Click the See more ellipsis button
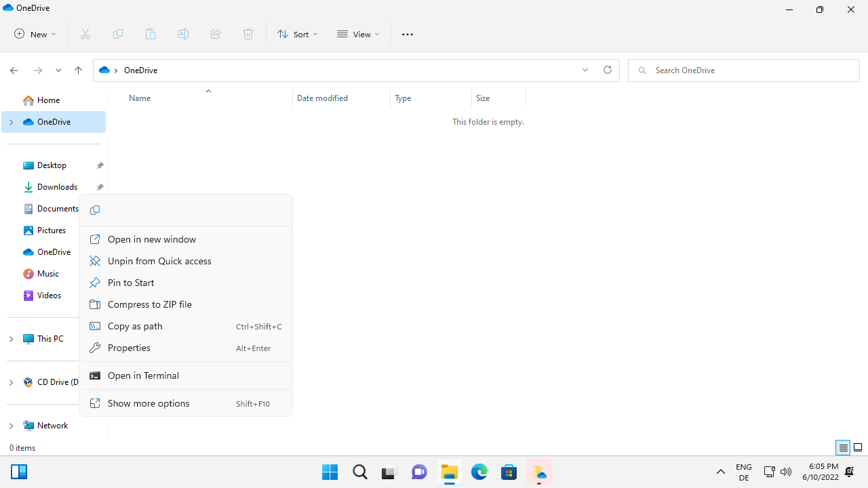 tap(408, 34)
